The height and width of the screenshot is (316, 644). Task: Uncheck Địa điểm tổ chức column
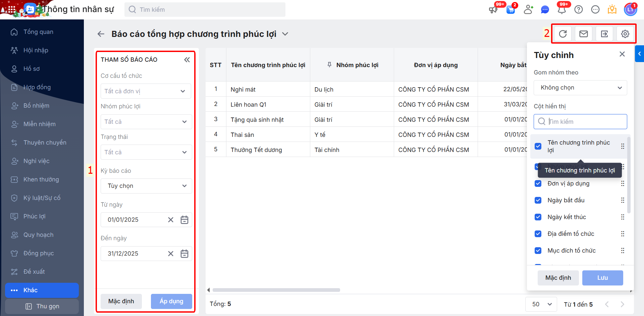[538, 234]
